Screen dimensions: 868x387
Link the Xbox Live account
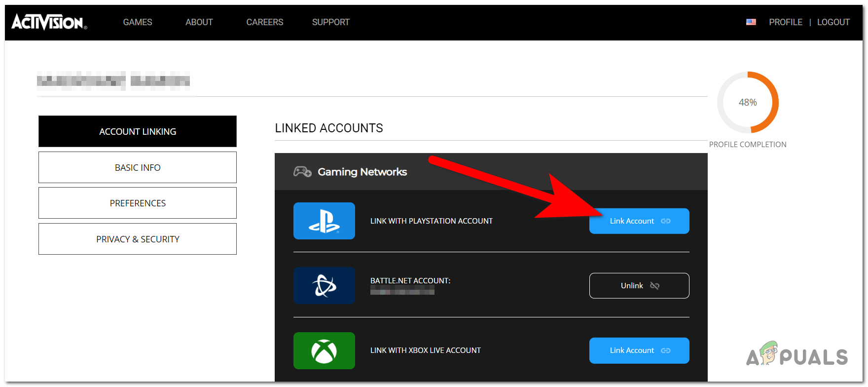[639, 350]
